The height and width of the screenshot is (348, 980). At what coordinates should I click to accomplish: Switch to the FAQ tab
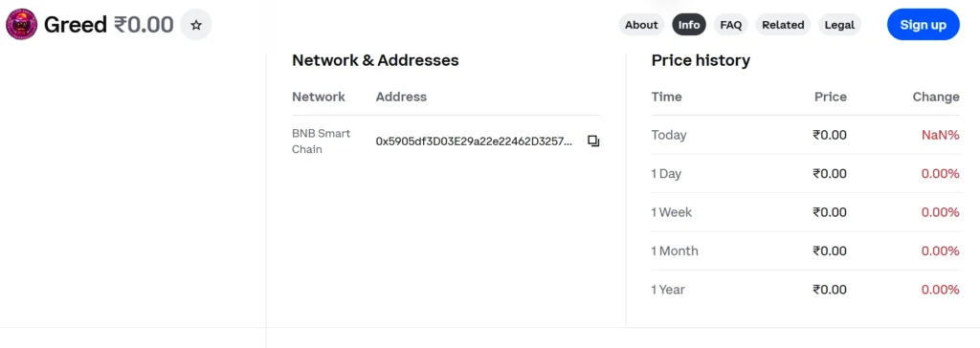(x=730, y=25)
